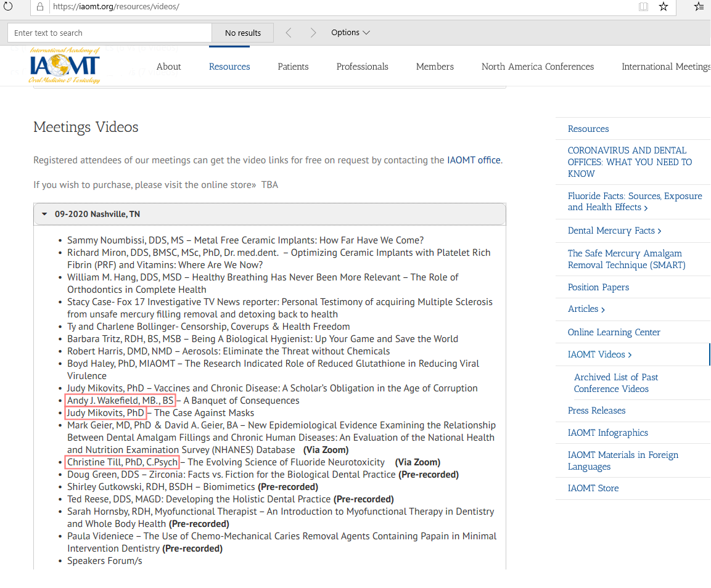Go to previous search result arrow
Screen dimensions: 711x588
[x=289, y=33]
